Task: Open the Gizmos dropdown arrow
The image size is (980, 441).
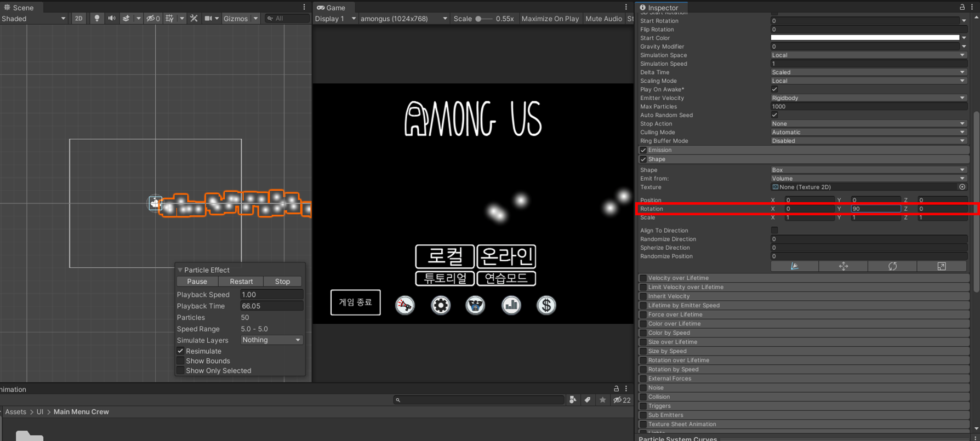Action: click(255, 19)
